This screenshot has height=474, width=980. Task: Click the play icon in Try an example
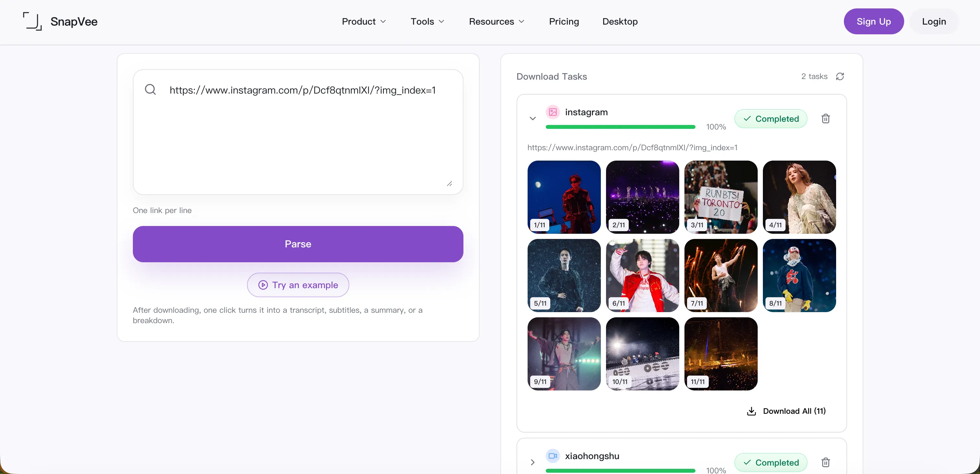tap(263, 285)
